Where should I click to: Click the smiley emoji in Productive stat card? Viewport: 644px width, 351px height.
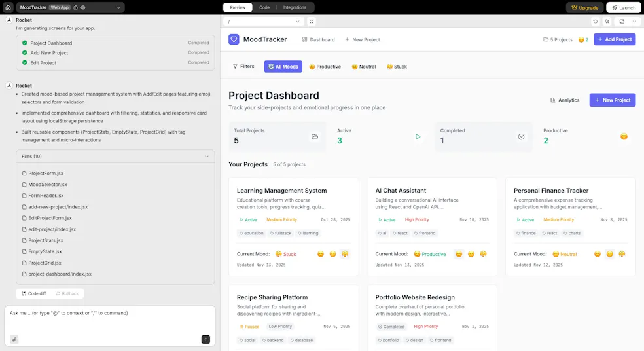(624, 136)
